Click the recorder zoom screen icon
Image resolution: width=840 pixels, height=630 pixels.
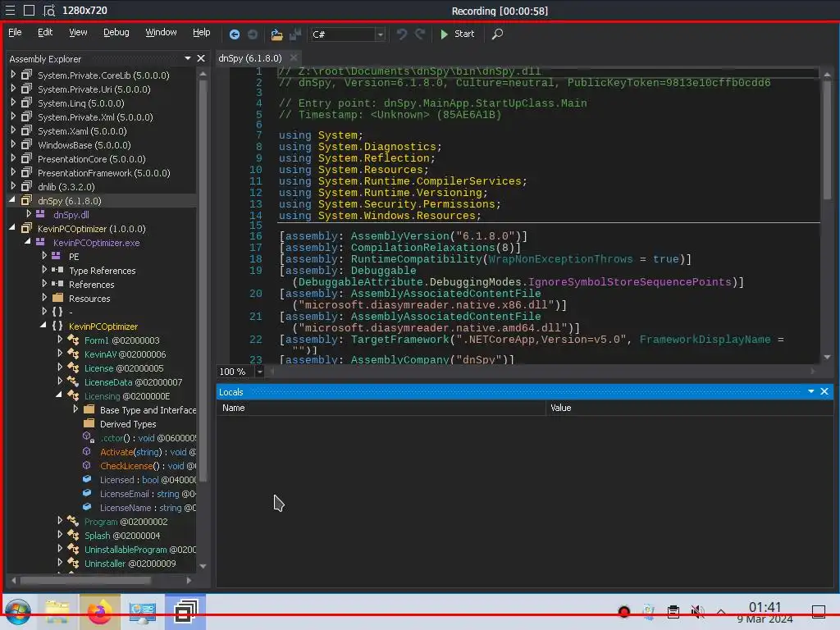48,10
